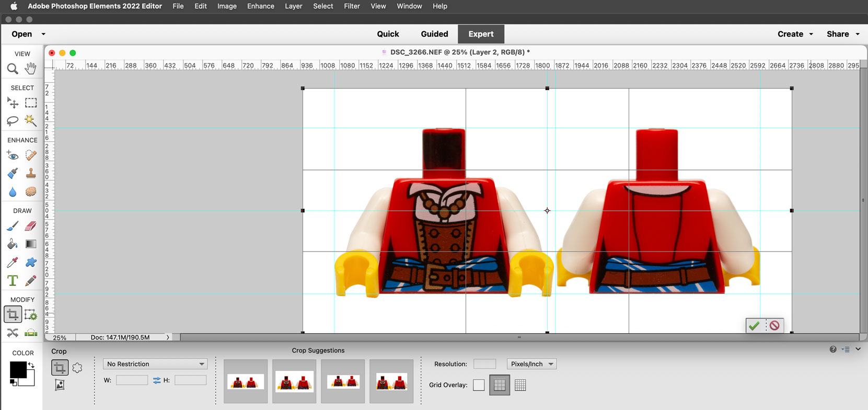Viewport: 868px width, 410px height.
Task: Click the Share button
Action: [x=838, y=34]
